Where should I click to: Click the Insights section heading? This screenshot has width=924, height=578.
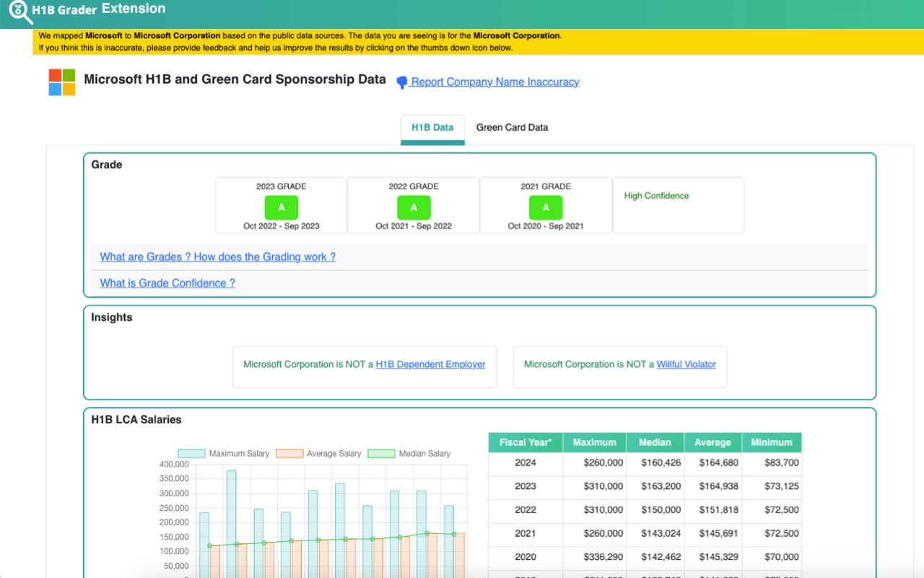tap(112, 317)
